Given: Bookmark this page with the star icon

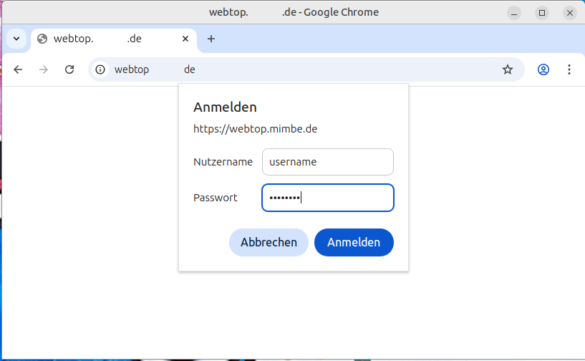Looking at the screenshot, I should tap(507, 69).
